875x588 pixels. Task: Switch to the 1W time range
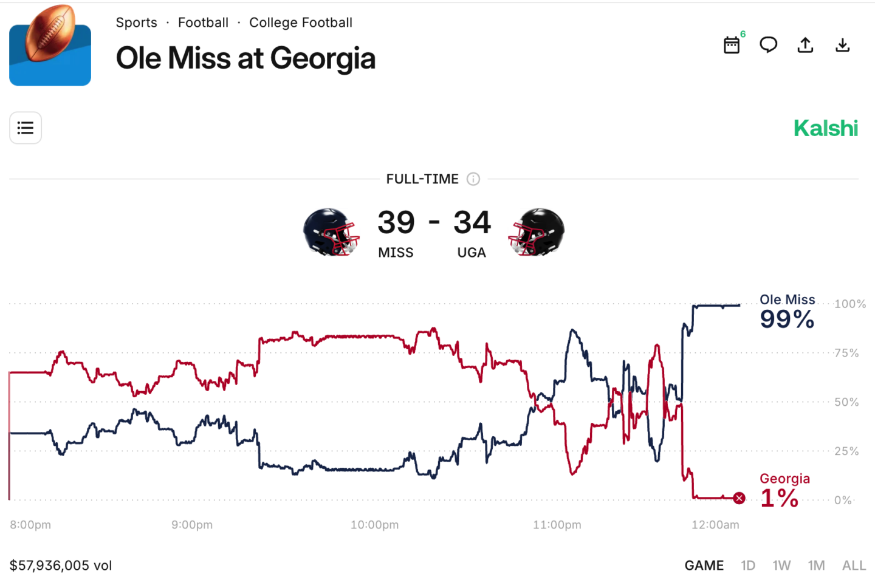pyautogui.click(x=781, y=566)
